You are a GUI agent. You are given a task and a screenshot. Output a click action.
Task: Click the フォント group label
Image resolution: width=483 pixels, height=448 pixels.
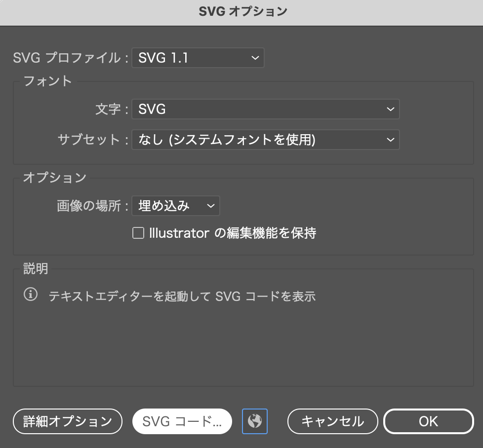point(47,81)
